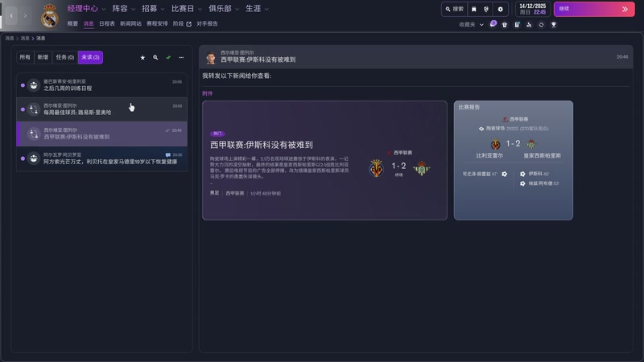The width and height of the screenshot is (644, 362).
Task: Mark all read with green checkmark
Action: pyautogui.click(x=168, y=57)
